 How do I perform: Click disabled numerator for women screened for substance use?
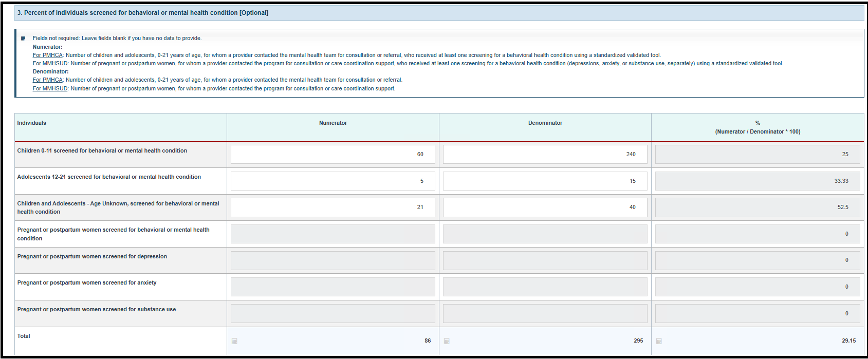(x=333, y=313)
